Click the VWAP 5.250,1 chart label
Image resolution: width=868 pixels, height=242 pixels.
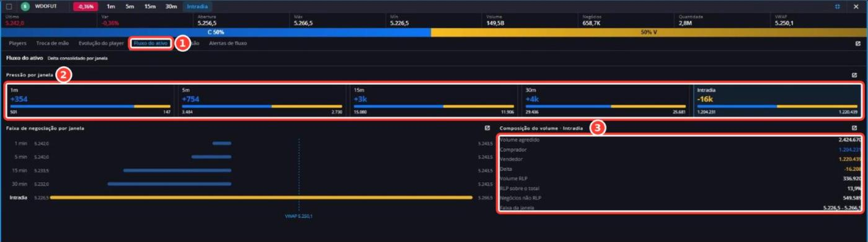299,216
